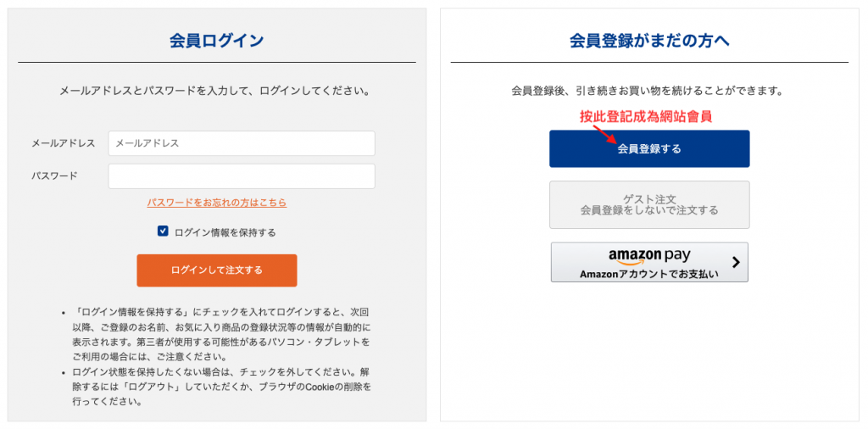Open the パスワードをお忘れの方はこちら link
This screenshot has height=429, width=868.
point(217,203)
